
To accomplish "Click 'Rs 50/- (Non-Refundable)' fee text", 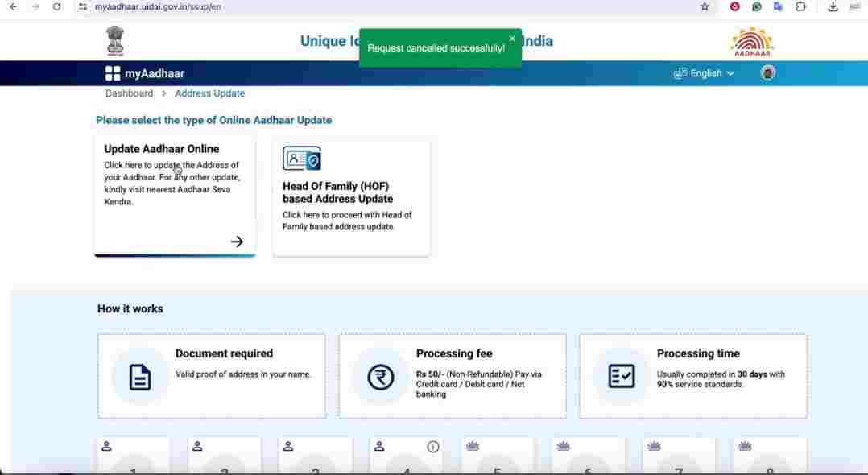I will [465, 374].
